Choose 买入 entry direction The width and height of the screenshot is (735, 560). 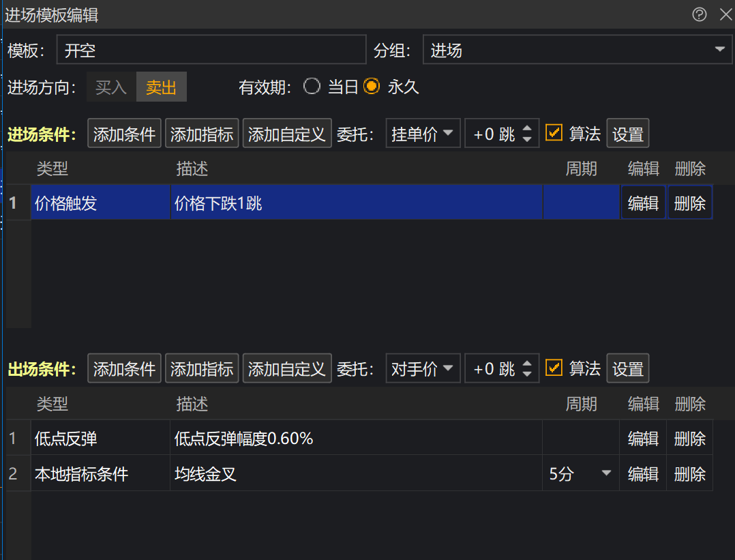tap(111, 87)
